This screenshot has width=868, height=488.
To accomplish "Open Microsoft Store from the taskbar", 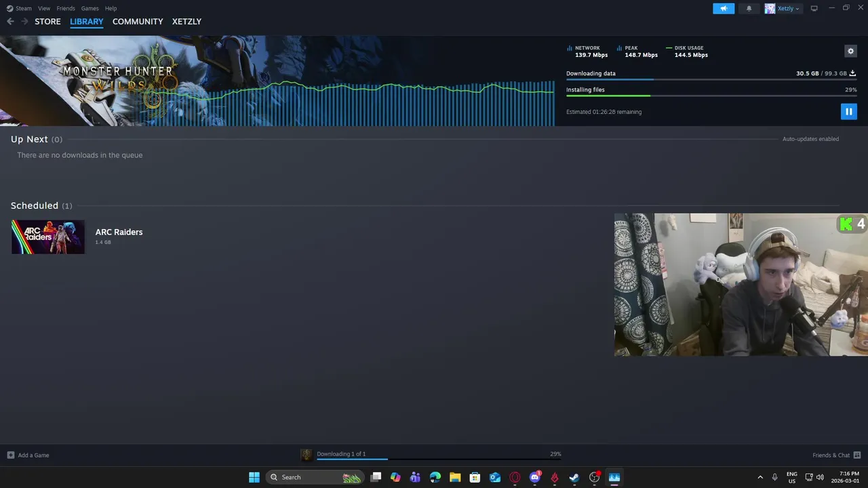I will pos(475,477).
